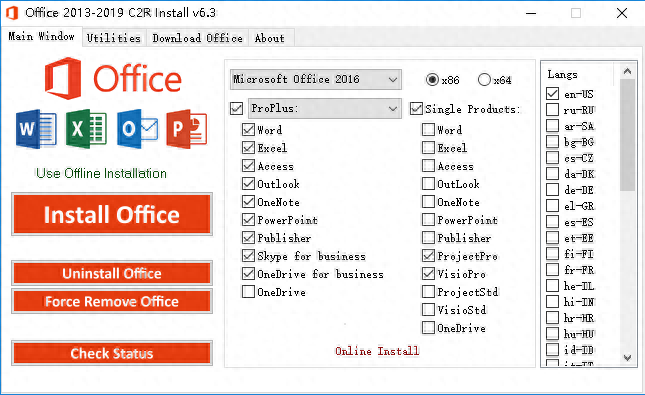The image size is (645, 395).
Task: Click Use Offline Installation link
Action: coord(101,173)
